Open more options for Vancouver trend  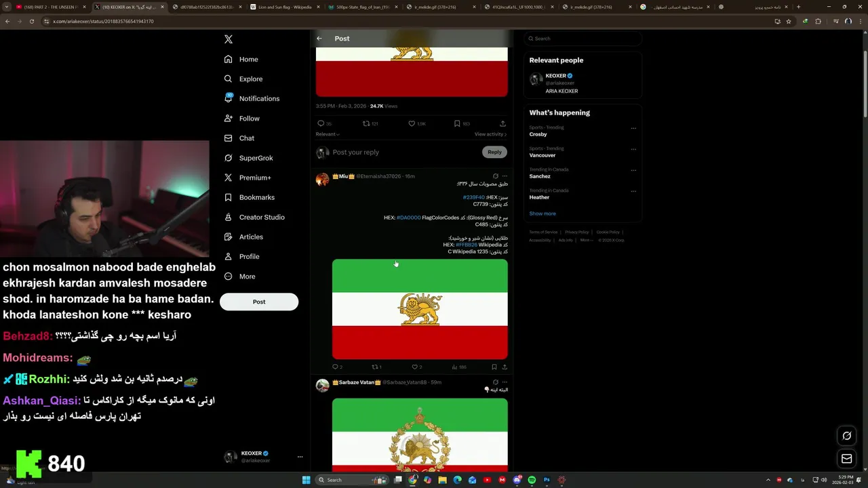pyautogui.click(x=633, y=149)
